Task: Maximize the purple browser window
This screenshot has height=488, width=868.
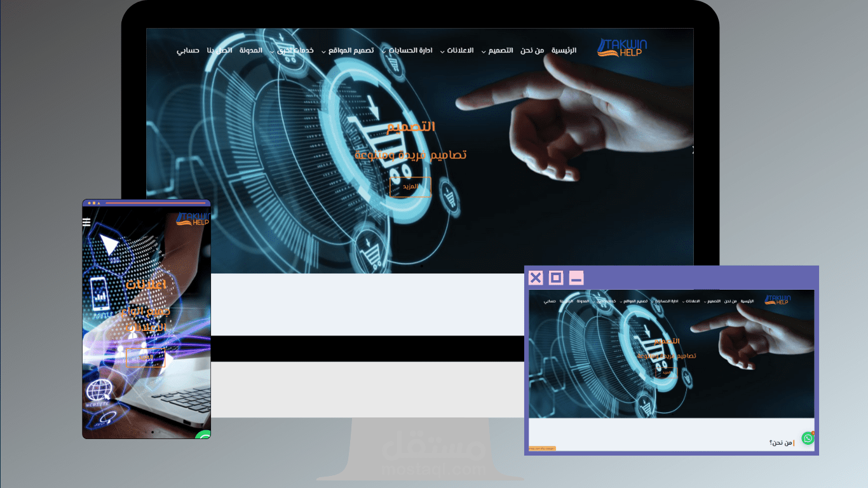Action: pos(556,278)
